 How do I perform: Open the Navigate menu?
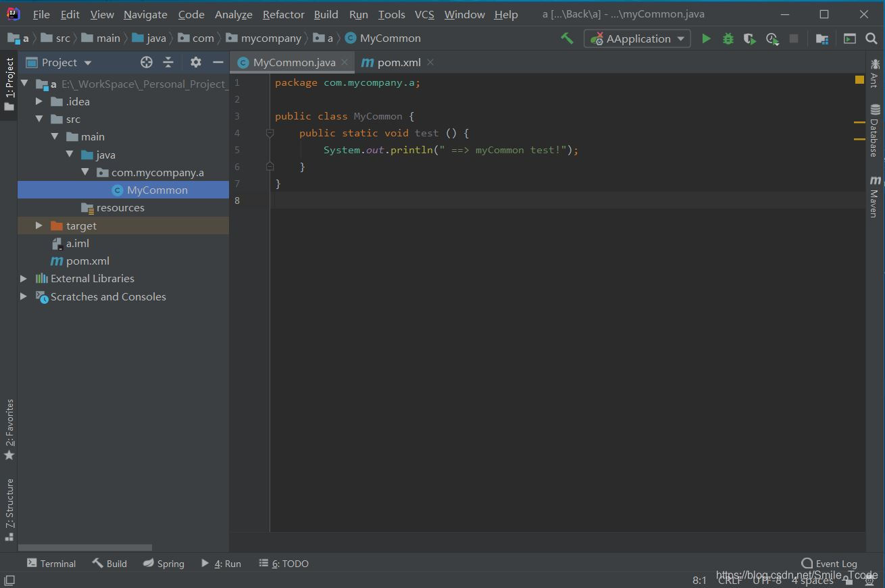(x=145, y=14)
